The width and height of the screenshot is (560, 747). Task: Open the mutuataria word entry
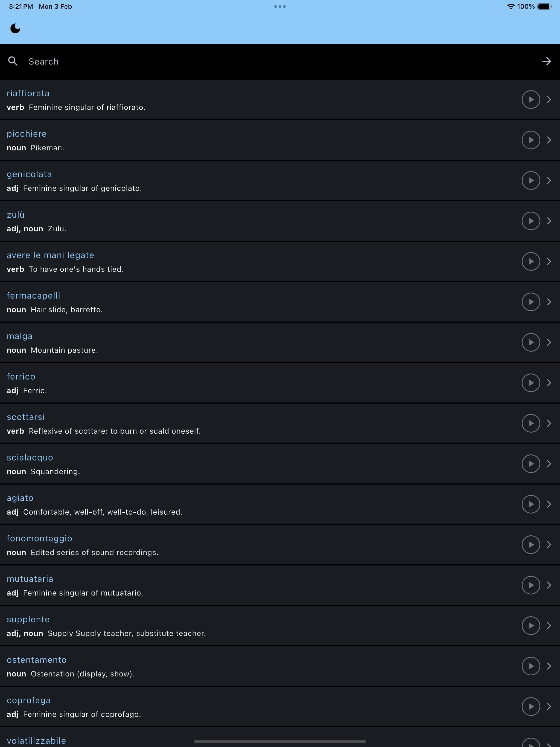[x=280, y=585]
